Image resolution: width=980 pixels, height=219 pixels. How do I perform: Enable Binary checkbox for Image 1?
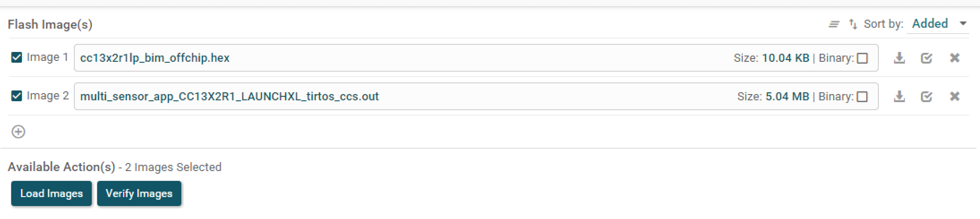862,58
